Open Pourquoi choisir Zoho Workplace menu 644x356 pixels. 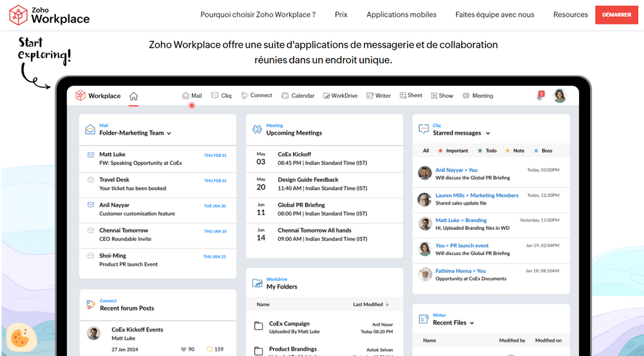click(x=258, y=15)
